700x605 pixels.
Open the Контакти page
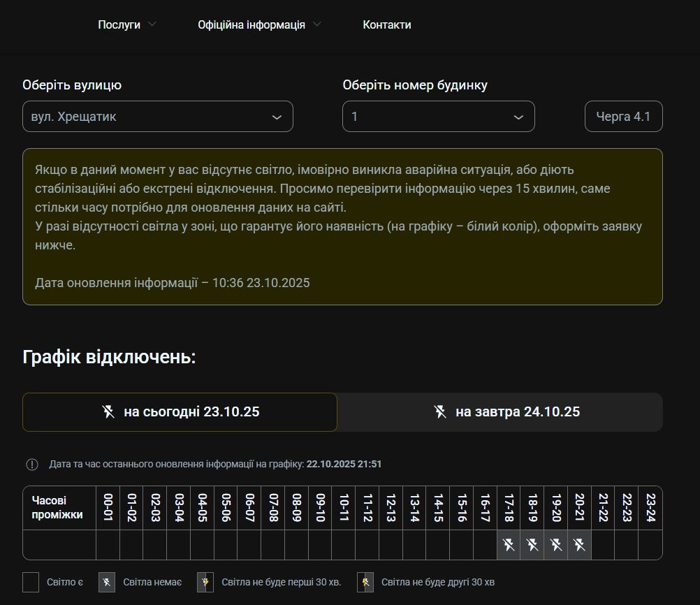387,24
